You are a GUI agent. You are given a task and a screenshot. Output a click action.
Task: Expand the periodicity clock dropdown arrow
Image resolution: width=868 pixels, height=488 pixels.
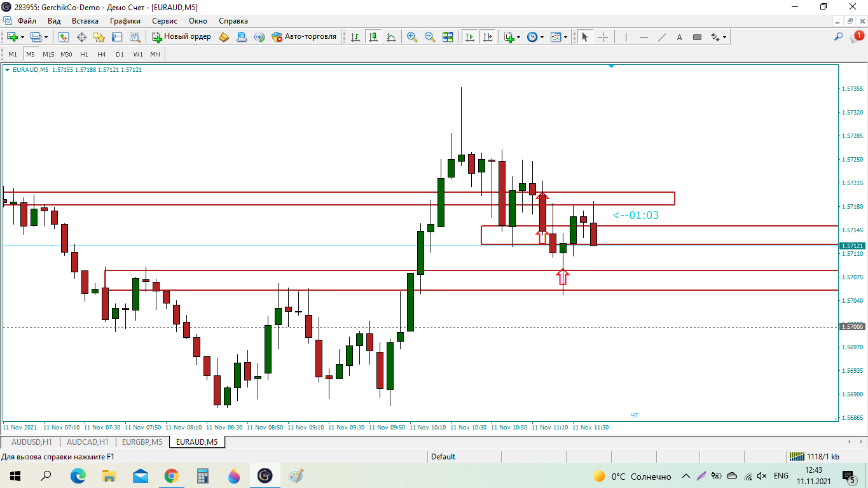click(542, 37)
